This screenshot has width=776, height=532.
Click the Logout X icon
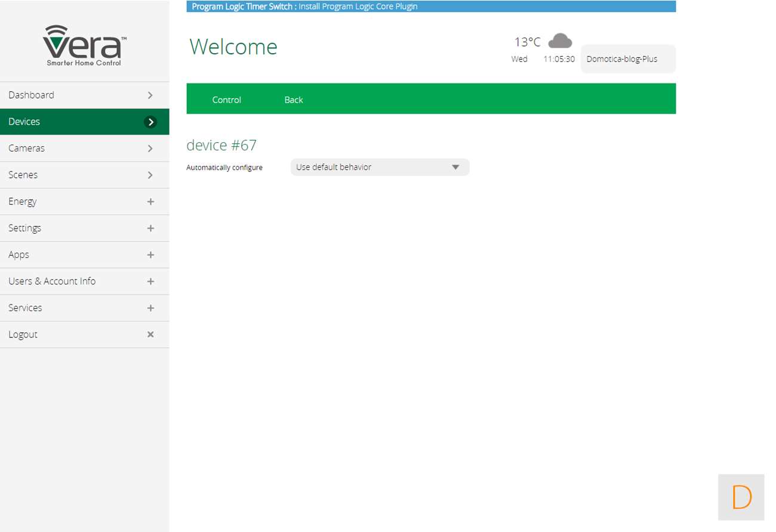click(150, 334)
